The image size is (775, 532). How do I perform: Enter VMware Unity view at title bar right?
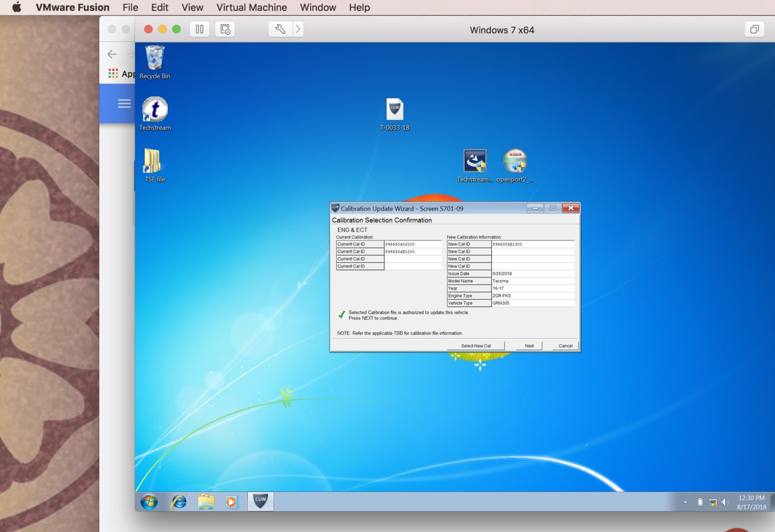(754, 29)
